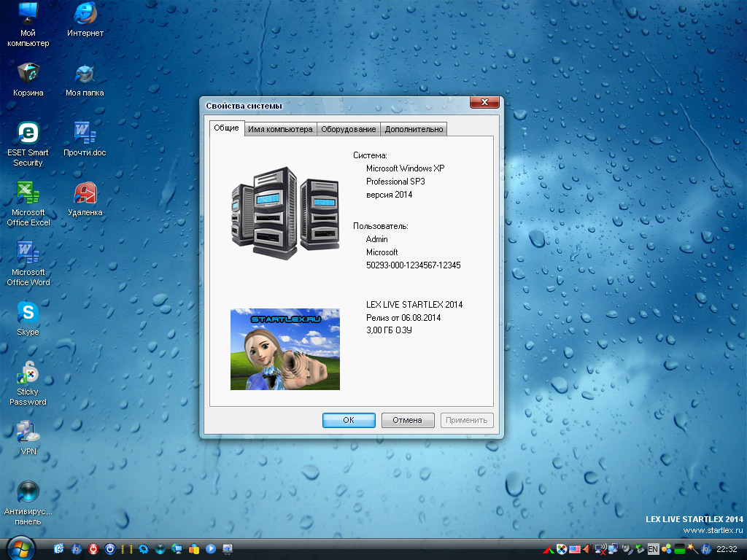
Task: Launch ESET Smart Security desktop icon
Action: coord(28,144)
